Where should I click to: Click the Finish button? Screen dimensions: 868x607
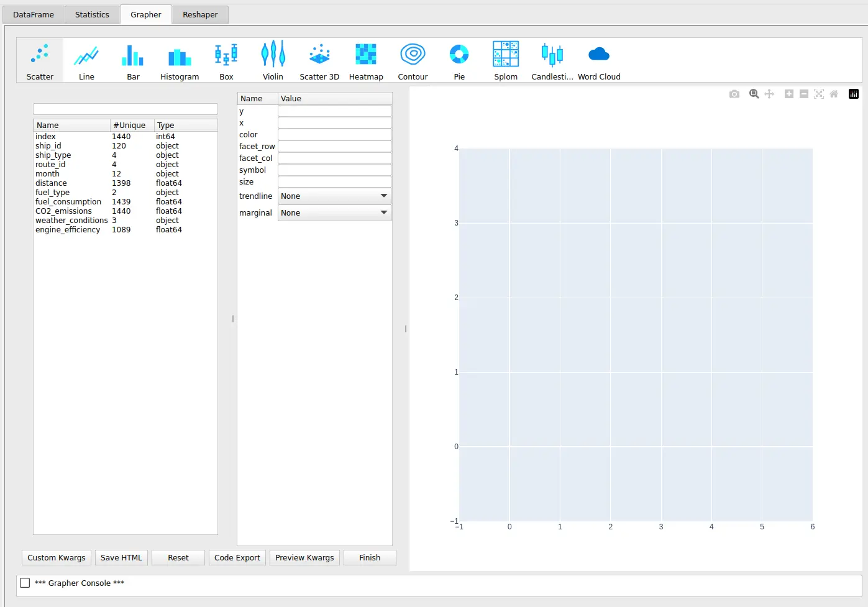pos(370,557)
